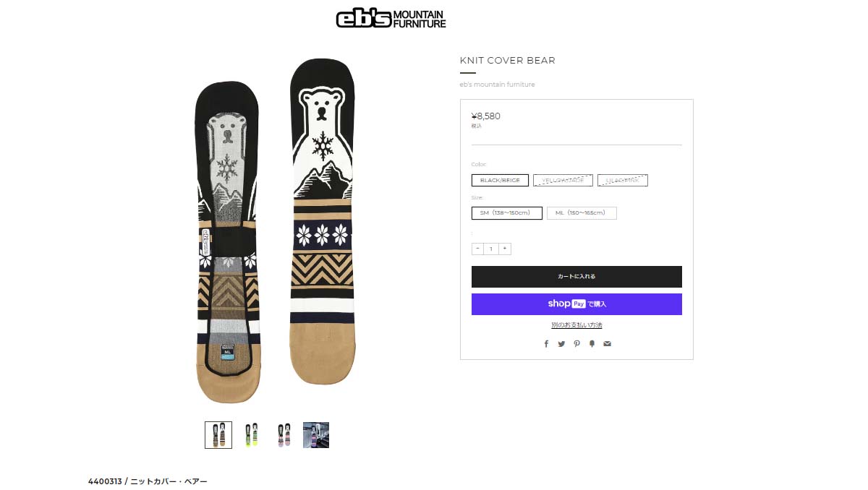Viewport: 868px width, 490px height.
Task: Select BLACK/BEIGE color option
Action: [500, 181]
